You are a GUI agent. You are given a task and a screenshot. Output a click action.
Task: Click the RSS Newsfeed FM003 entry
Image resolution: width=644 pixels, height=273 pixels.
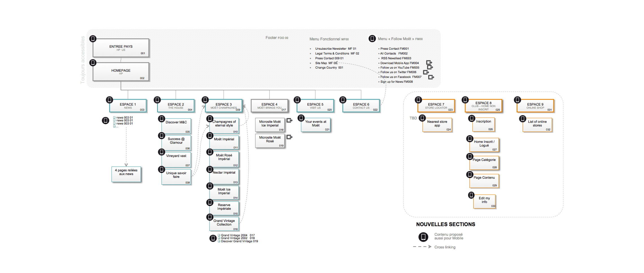[396, 58]
